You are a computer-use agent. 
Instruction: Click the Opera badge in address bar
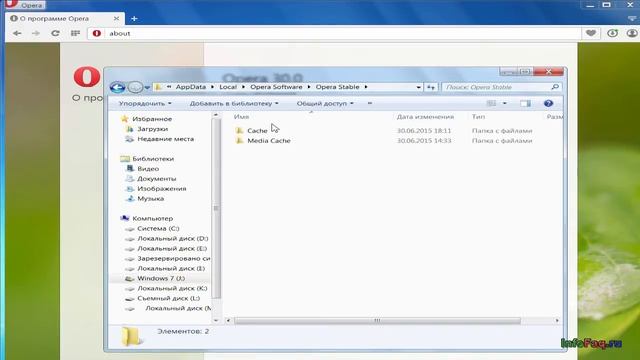coord(97,33)
